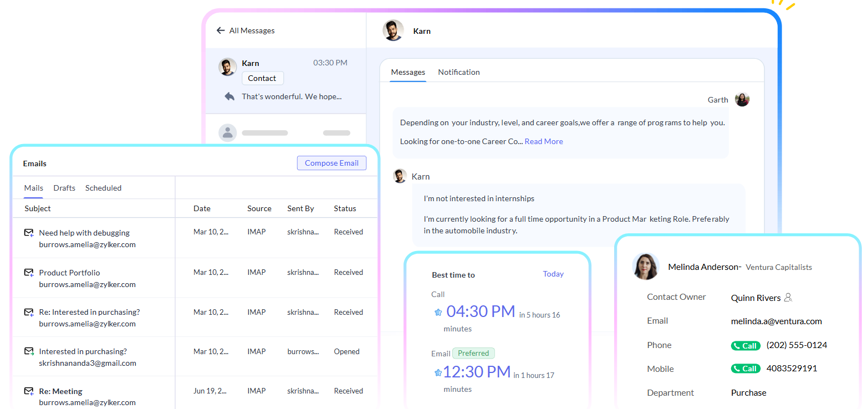
Task: Click the Call button for Mobile
Action: [746, 369]
